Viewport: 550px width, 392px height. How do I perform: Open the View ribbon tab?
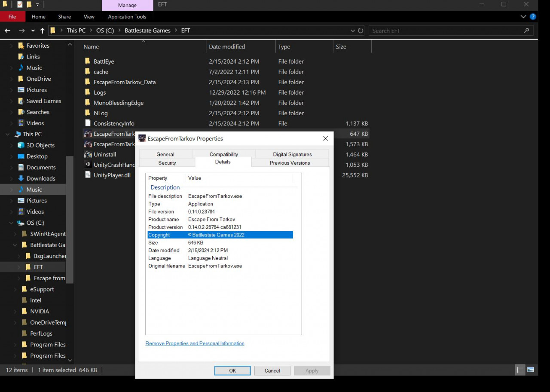click(89, 17)
